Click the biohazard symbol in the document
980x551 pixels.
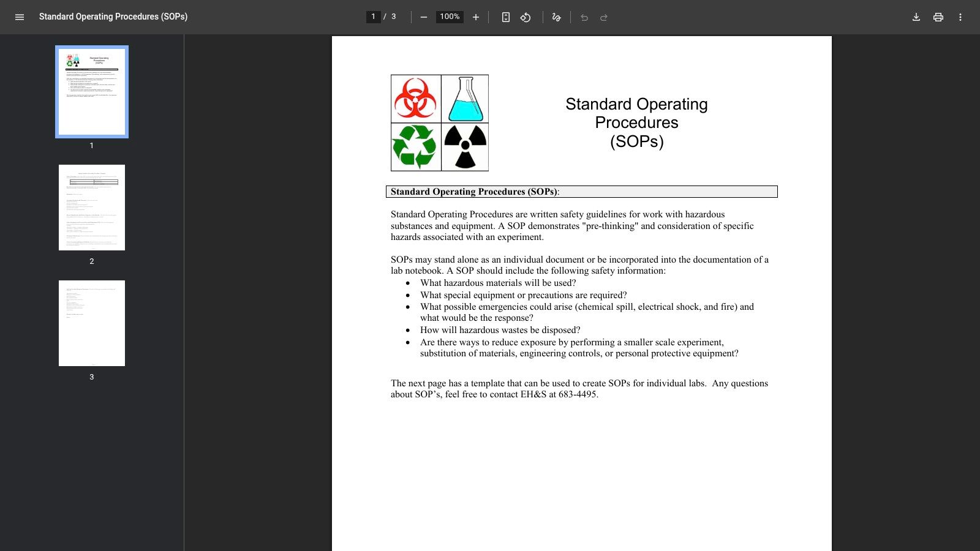pyautogui.click(x=416, y=99)
